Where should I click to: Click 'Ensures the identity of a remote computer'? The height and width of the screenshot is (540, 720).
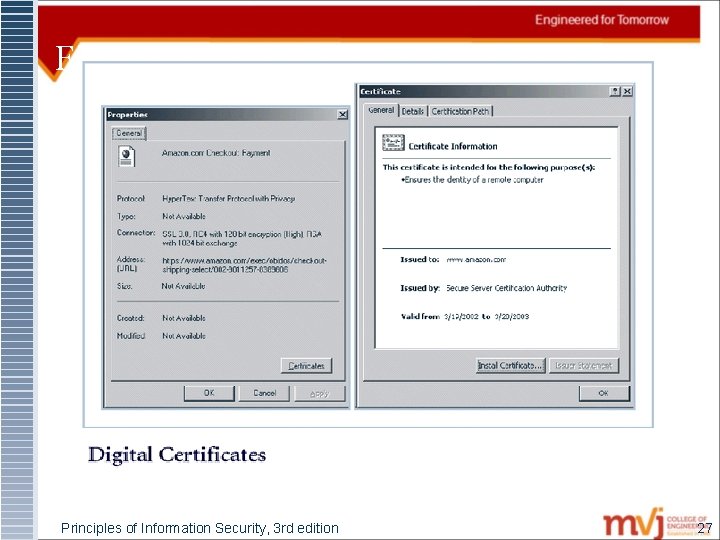pyautogui.click(x=472, y=180)
